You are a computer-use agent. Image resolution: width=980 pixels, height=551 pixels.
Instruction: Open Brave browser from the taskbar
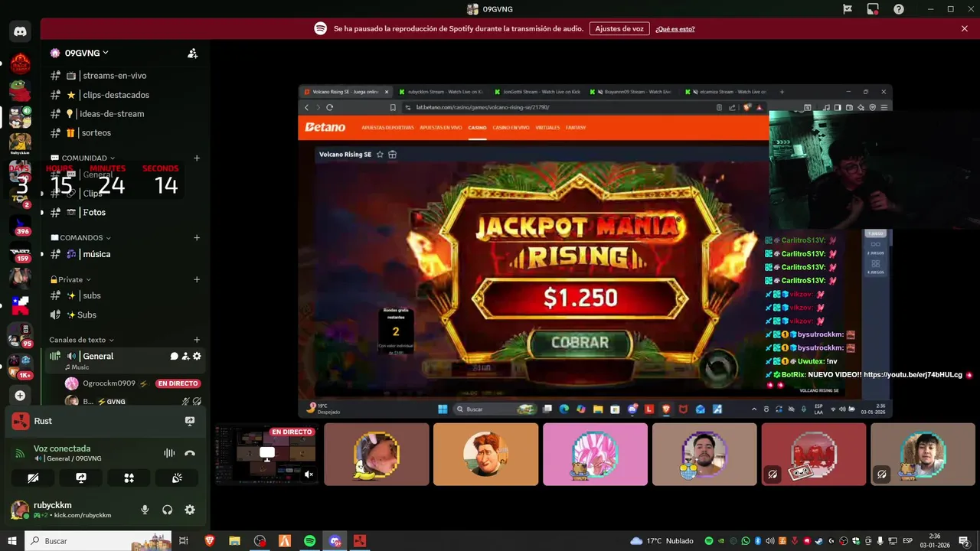click(210, 541)
